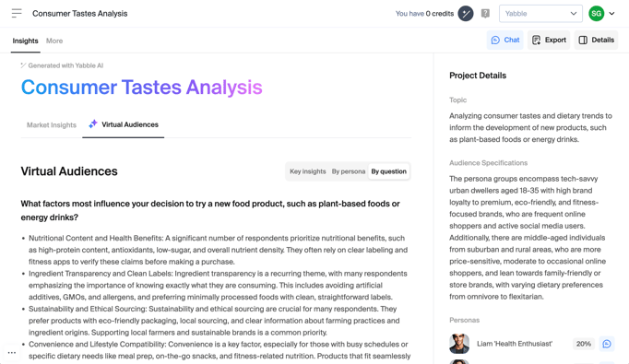This screenshot has height=364, width=629.
Task: Open the help question mark icon
Action: (485, 14)
